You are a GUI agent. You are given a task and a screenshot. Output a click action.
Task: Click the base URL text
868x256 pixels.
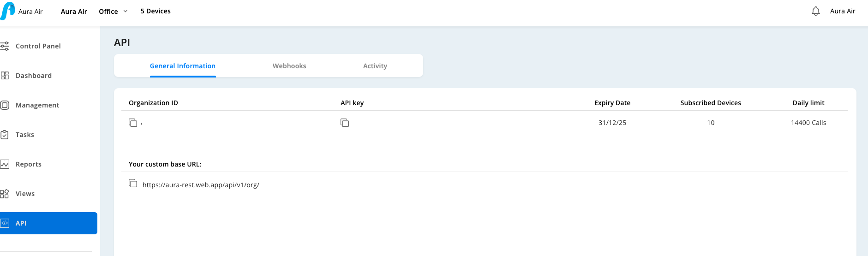(201, 185)
